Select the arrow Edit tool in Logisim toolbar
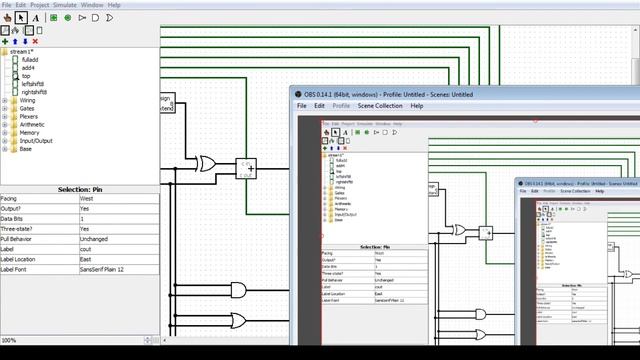Screen dimensions: 640x360 coord(21,18)
